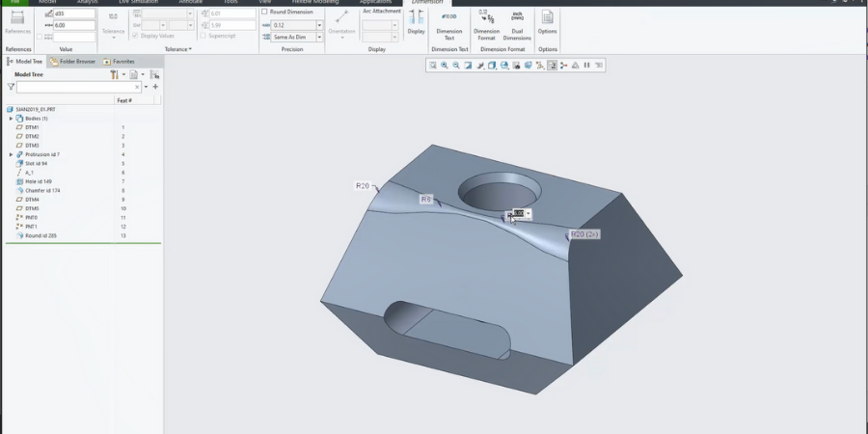Expand the Bodies (1) tree node
The width and height of the screenshot is (868, 434).
pos(11,119)
